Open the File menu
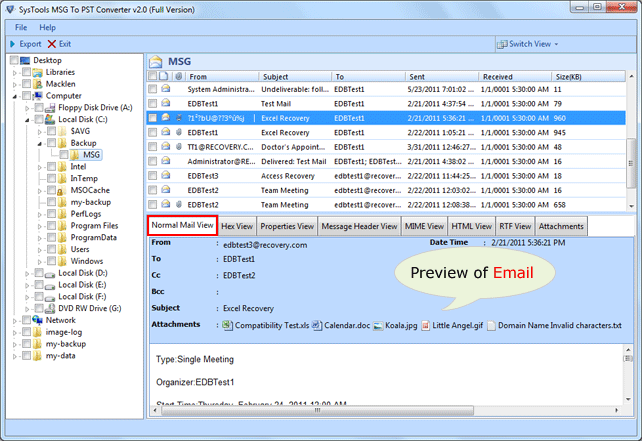The height and width of the screenshot is (441, 642). (x=21, y=27)
